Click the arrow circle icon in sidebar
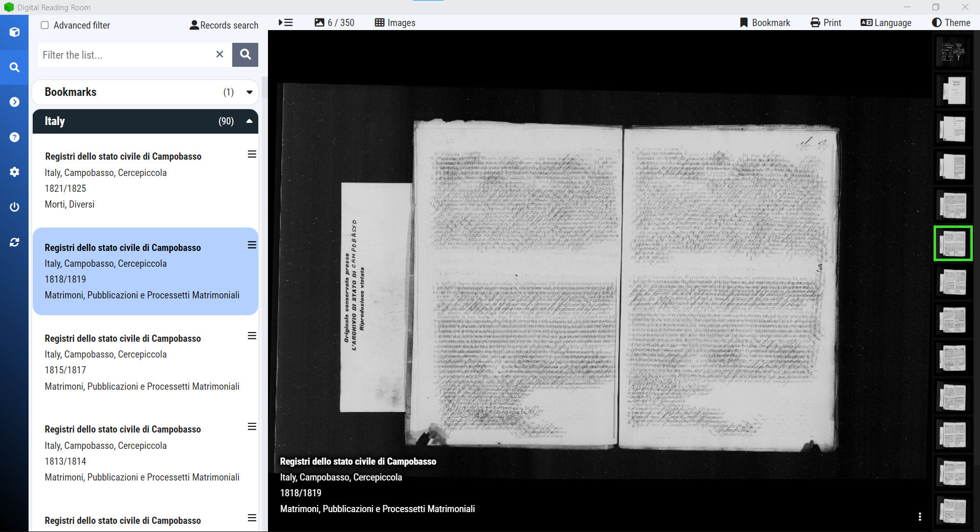 click(14, 102)
